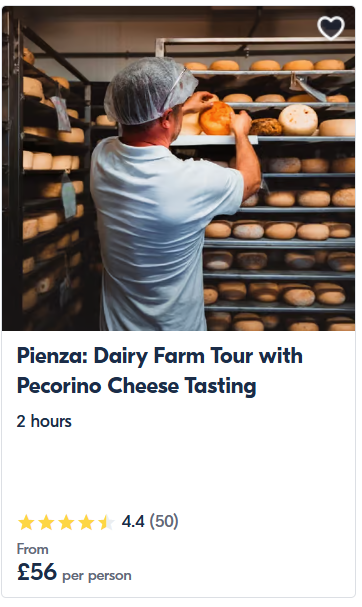Open the (50) reviews count

(x=164, y=521)
